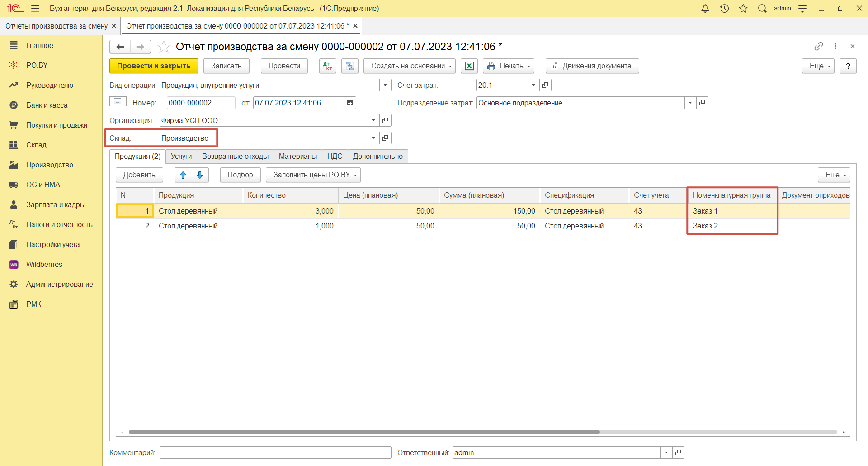The height and width of the screenshot is (466, 868).
Task: Open the top toolbar Еще menu
Action: (818, 66)
